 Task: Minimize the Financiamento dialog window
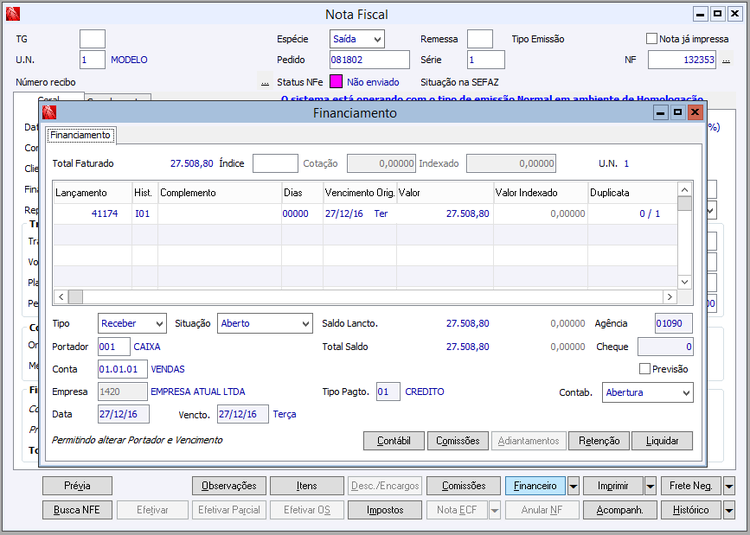660,113
